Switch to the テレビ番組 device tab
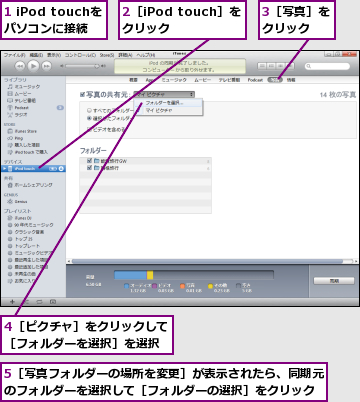This screenshot has width=360, height=402. pos(229,80)
